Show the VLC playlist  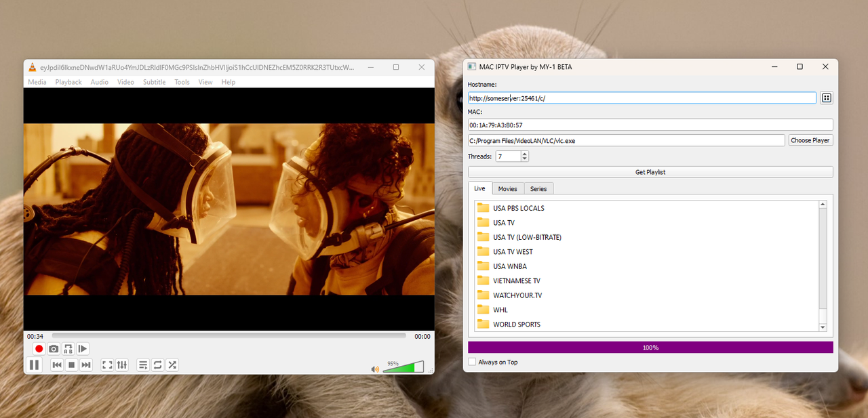(x=143, y=365)
